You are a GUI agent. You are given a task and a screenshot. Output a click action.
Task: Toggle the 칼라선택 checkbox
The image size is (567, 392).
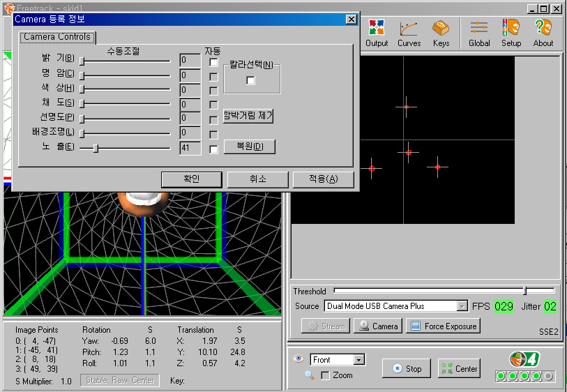(251, 80)
